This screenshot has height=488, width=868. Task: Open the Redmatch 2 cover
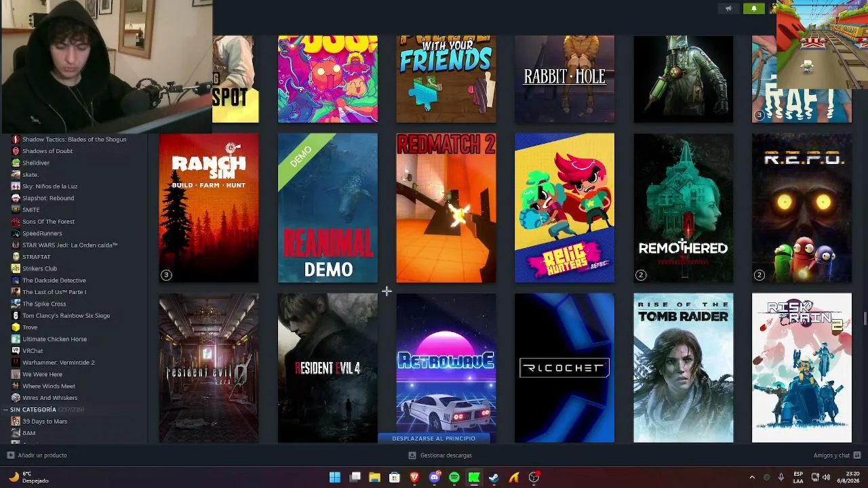click(x=446, y=208)
